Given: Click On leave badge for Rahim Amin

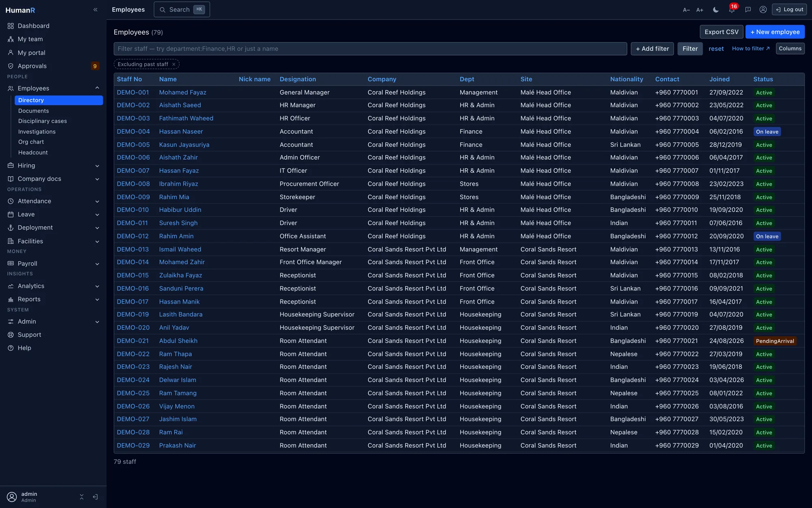Looking at the screenshot, I should (767, 237).
